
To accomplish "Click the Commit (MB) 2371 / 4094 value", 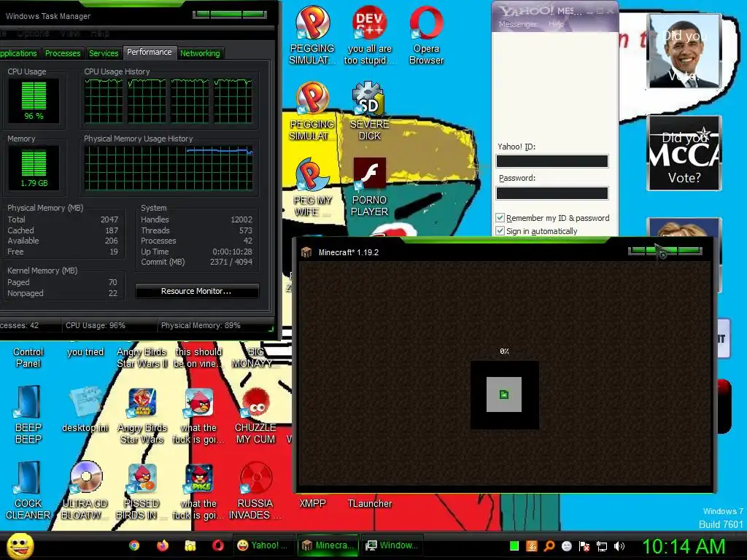I will [x=231, y=262].
